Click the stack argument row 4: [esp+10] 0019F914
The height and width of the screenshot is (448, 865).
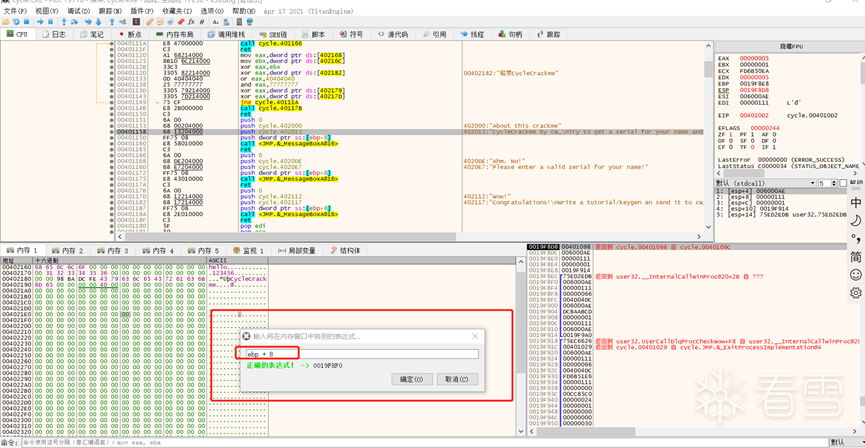(780, 210)
